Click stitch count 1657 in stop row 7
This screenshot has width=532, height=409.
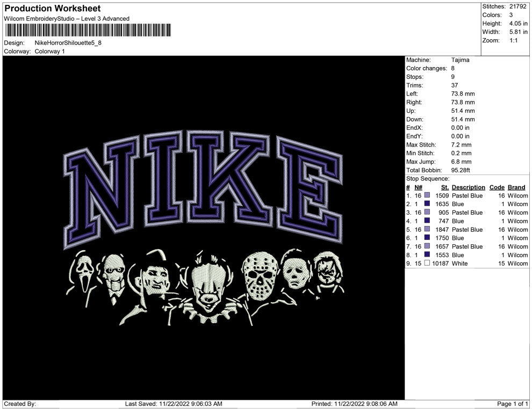pyautogui.click(x=442, y=246)
